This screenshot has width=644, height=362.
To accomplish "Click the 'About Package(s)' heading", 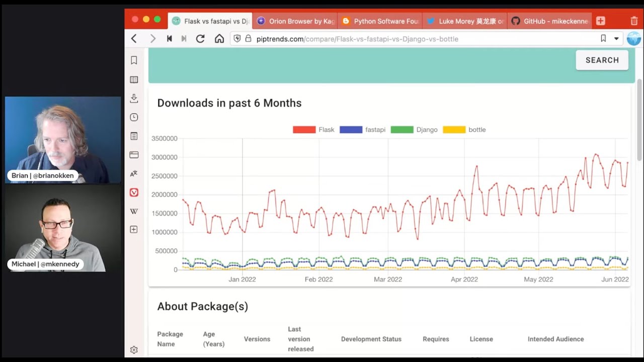I will pos(203,306).
